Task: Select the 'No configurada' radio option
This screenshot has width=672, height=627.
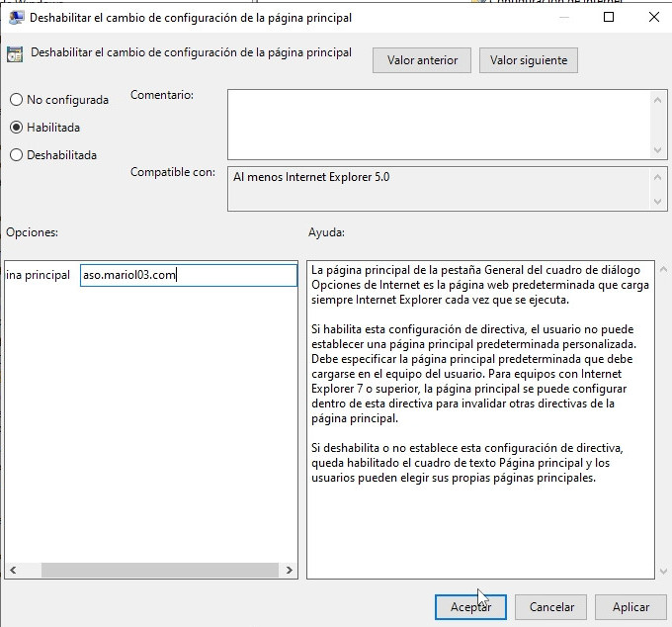Action: coord(16,100)
